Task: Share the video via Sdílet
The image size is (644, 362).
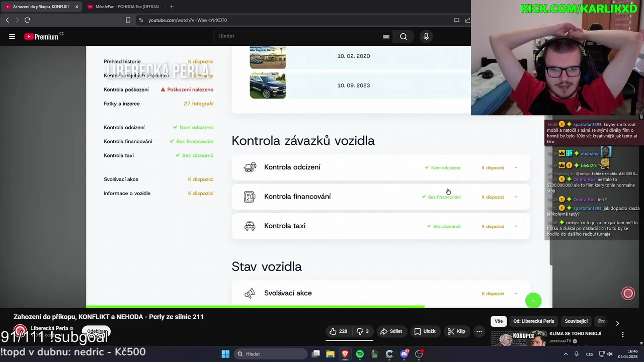Action: tap(391, 331)
